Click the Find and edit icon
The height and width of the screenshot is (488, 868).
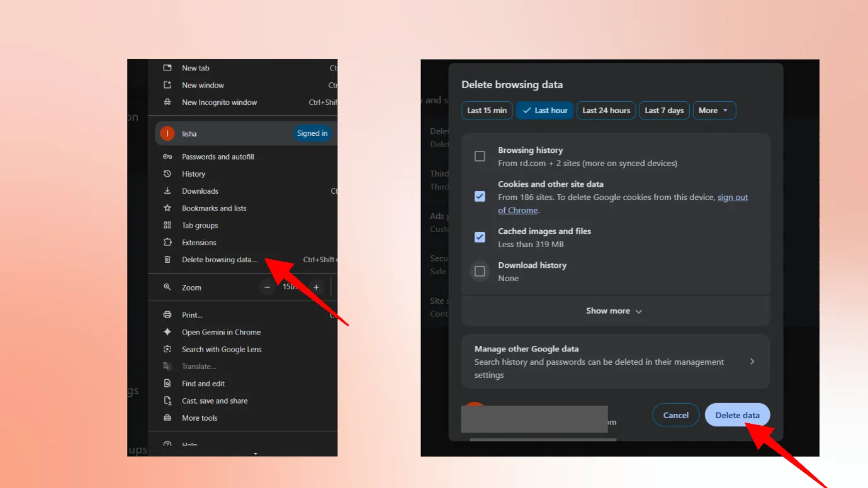(x=167, y=384)
